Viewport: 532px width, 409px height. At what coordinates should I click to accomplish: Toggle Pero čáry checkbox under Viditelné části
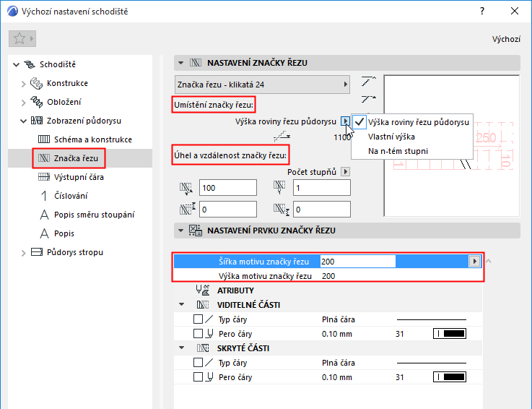(198, 334)
